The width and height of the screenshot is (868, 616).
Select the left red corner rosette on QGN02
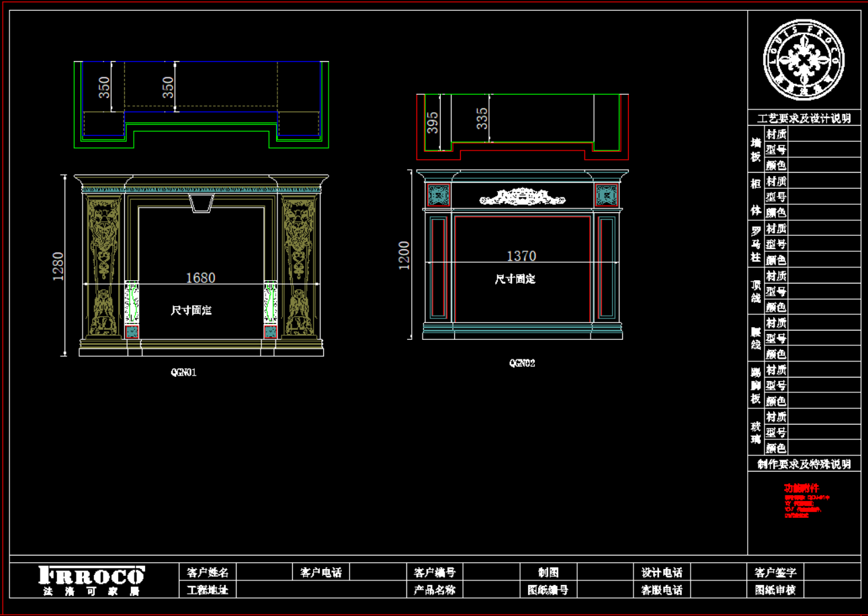coord(438,195)
